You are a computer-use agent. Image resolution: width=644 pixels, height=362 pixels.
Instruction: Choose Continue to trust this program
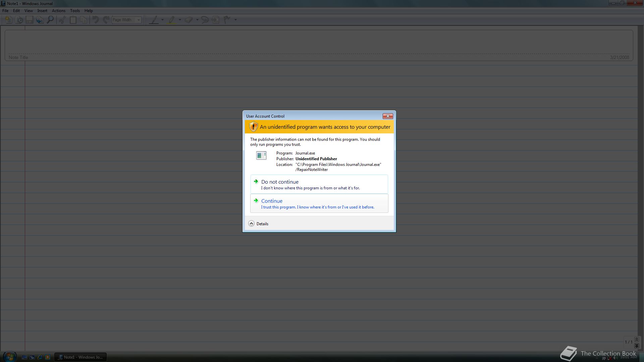point(319,203)
